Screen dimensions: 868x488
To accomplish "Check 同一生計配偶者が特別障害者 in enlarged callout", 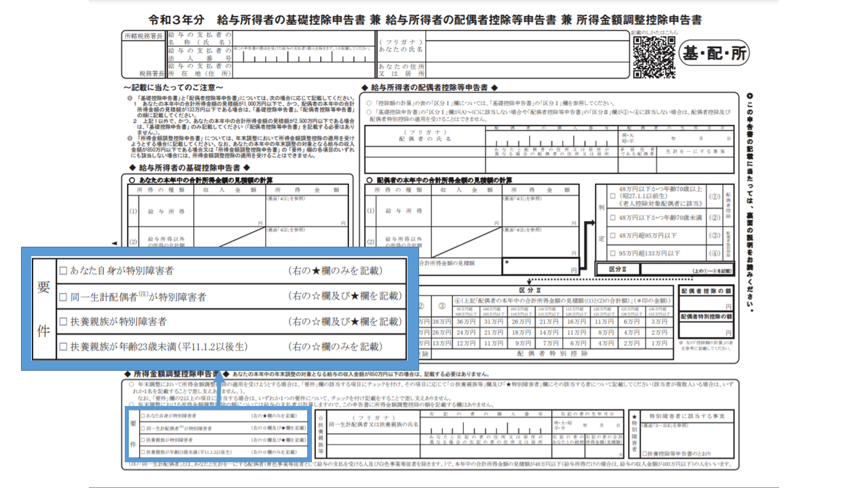I will point(63,296).
